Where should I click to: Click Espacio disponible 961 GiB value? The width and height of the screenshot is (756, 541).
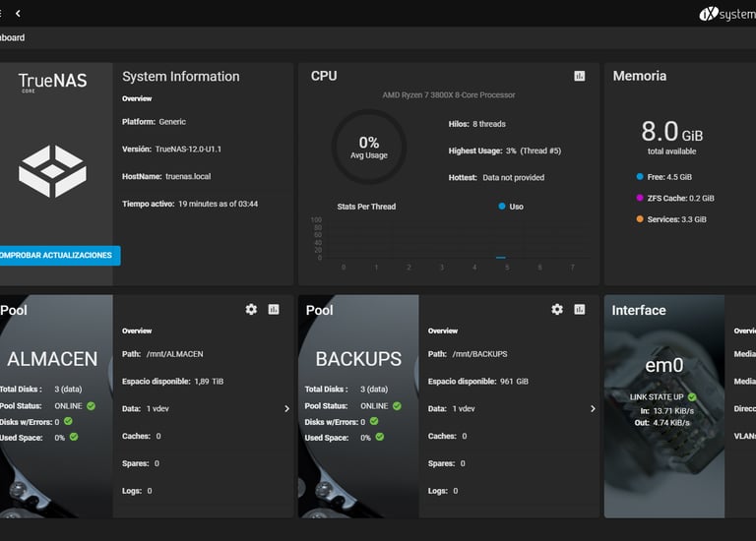coord(514,382)
